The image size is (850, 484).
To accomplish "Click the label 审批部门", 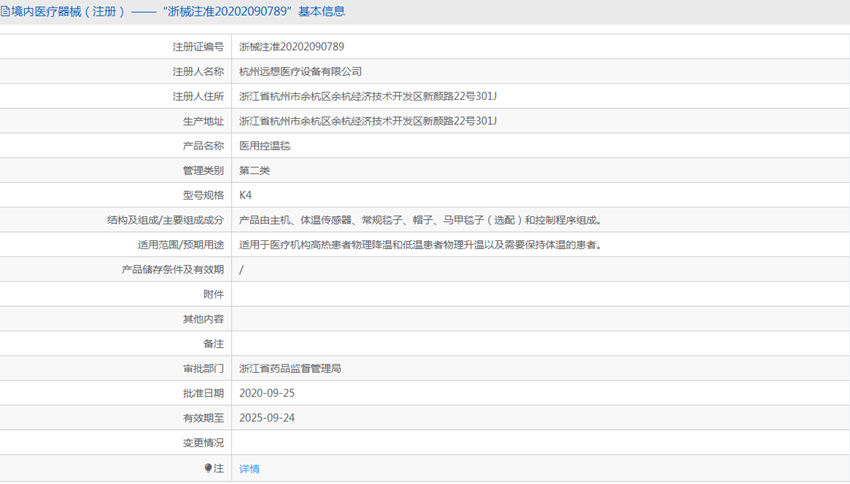I will pyautogui.click(x=203, y=369).
